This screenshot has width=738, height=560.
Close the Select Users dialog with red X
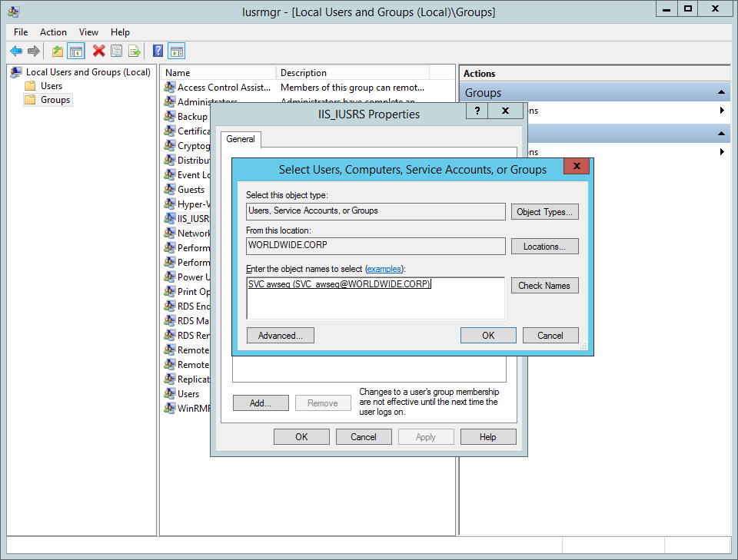point(577,166)
